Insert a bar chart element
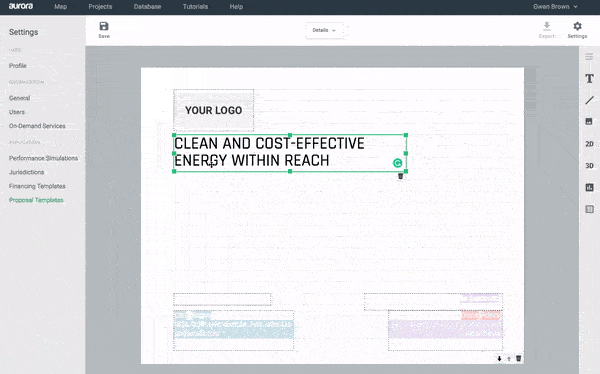The image size is (600, 374). click(x=589, y=187)
